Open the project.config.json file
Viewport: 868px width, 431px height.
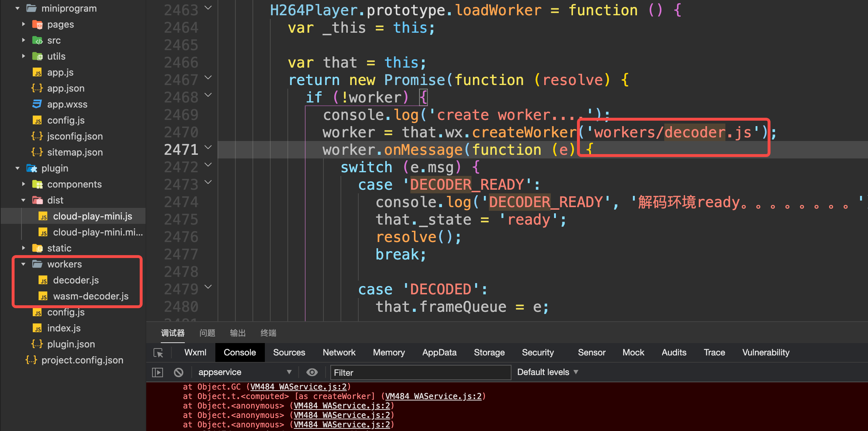click(x=82, y=360)
